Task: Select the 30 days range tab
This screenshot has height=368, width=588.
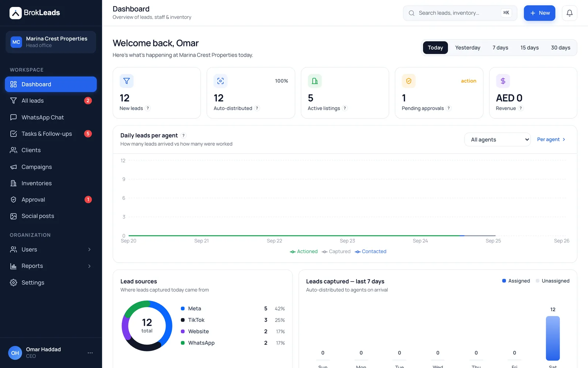Action: pyautogui.click(x=560, y=47)
